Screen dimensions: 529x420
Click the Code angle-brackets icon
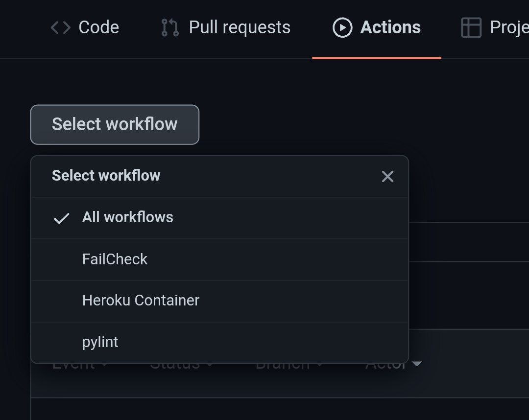(61, 28)
